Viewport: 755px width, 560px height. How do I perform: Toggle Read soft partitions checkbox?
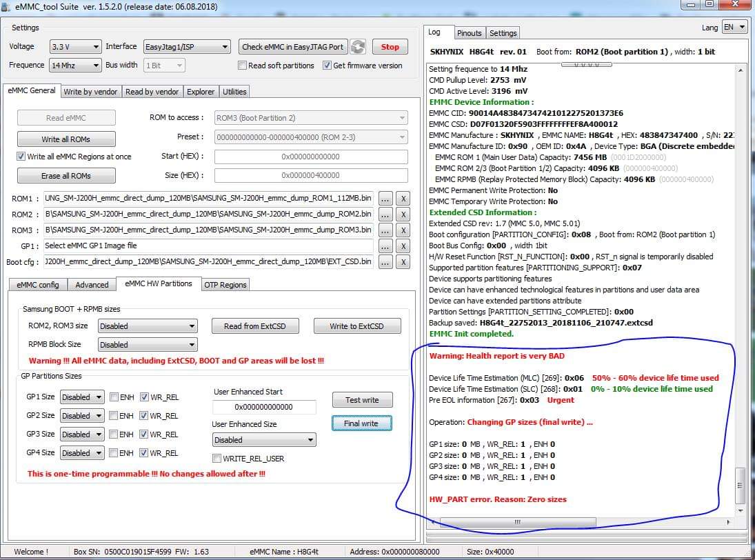coord(242,66)
